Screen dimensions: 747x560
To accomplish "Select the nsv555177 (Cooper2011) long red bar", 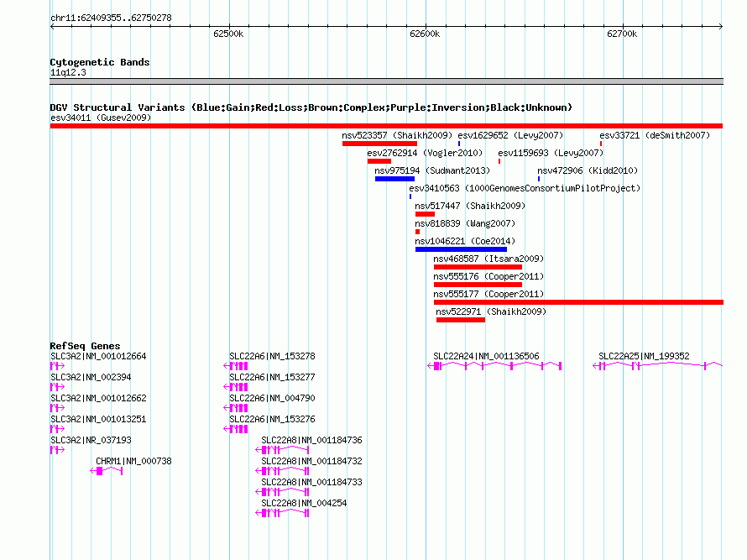I will [578, 302].
